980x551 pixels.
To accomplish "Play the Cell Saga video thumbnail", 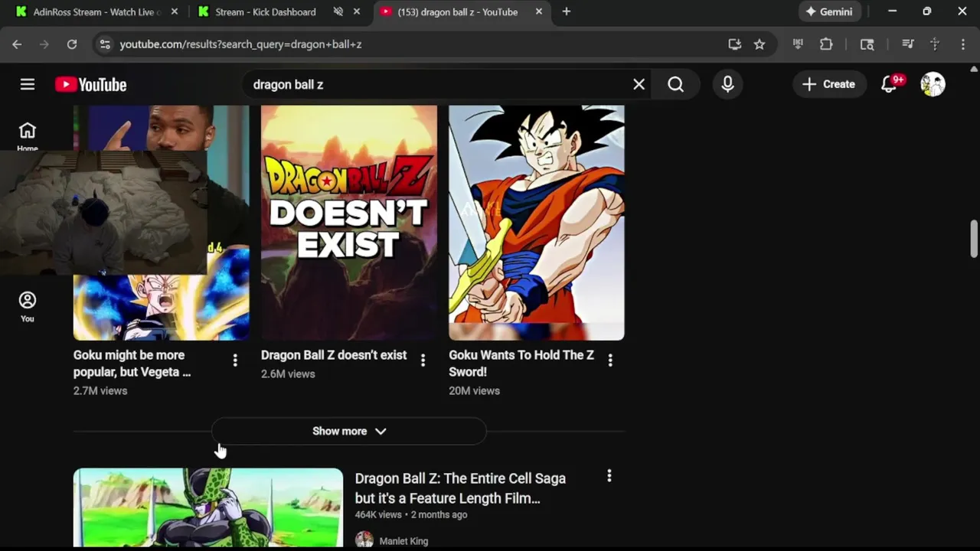I will pyautogui.click(x=208, y=507).
